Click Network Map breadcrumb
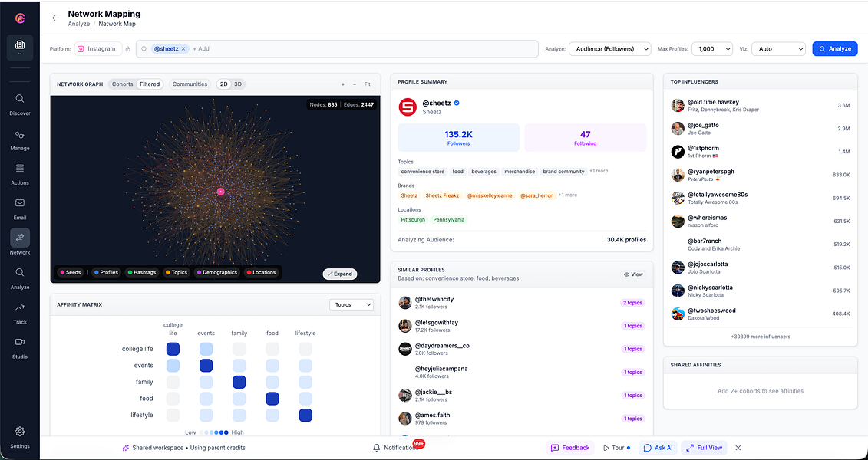This screenshot has height=460, width=868. pos(117,25)
